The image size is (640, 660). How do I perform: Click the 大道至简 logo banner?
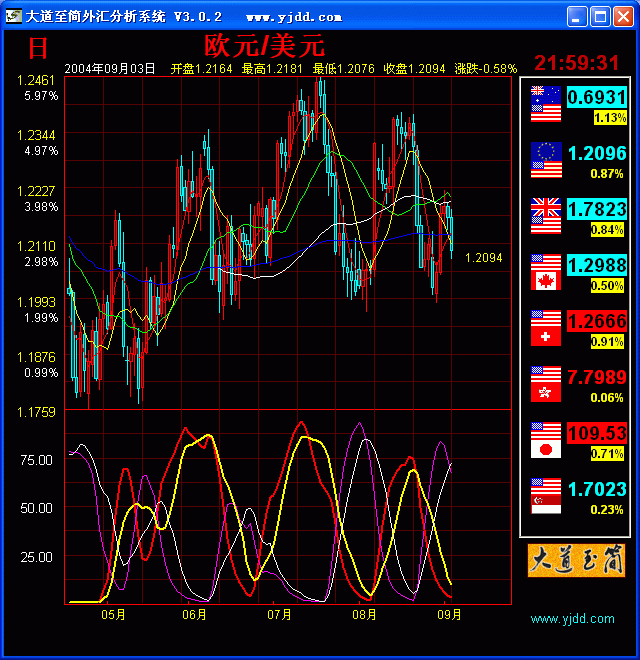tap(576, 560)
